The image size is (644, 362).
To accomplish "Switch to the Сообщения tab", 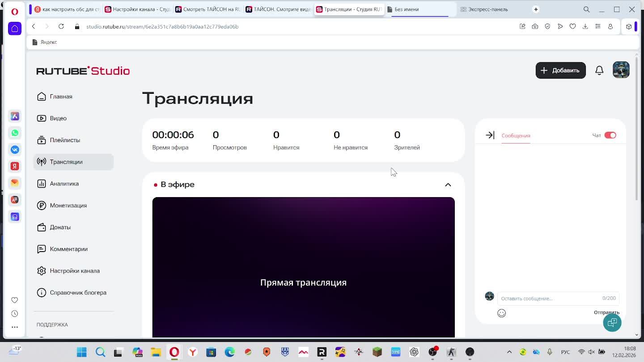I will (x=516, y=135).
